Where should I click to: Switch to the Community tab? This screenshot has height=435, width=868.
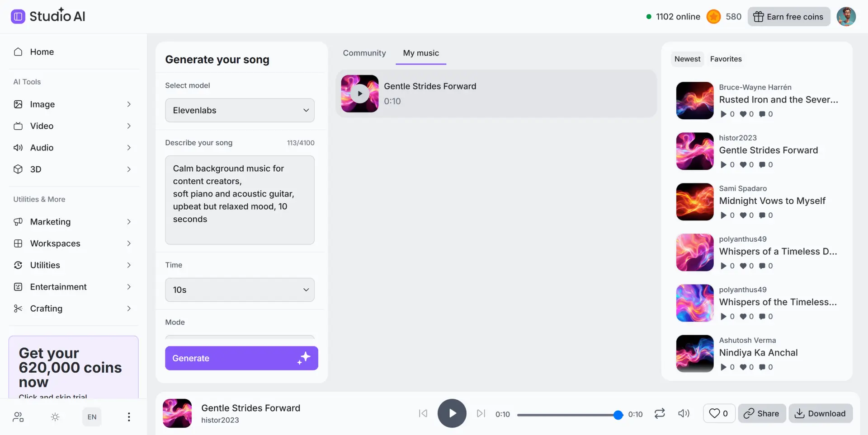[x=364, y=53]
